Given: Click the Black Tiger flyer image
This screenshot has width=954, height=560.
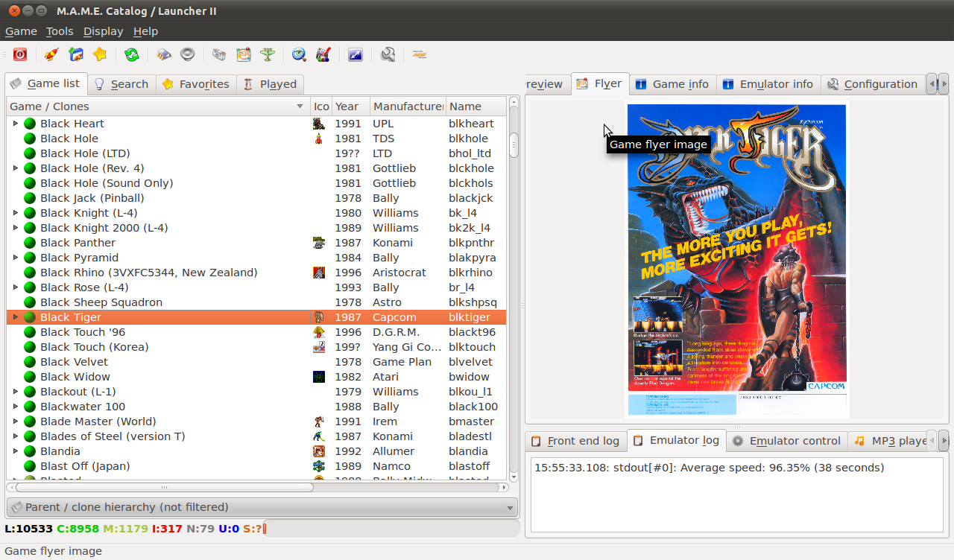Looking at the screenshot, I should [736, 261].
